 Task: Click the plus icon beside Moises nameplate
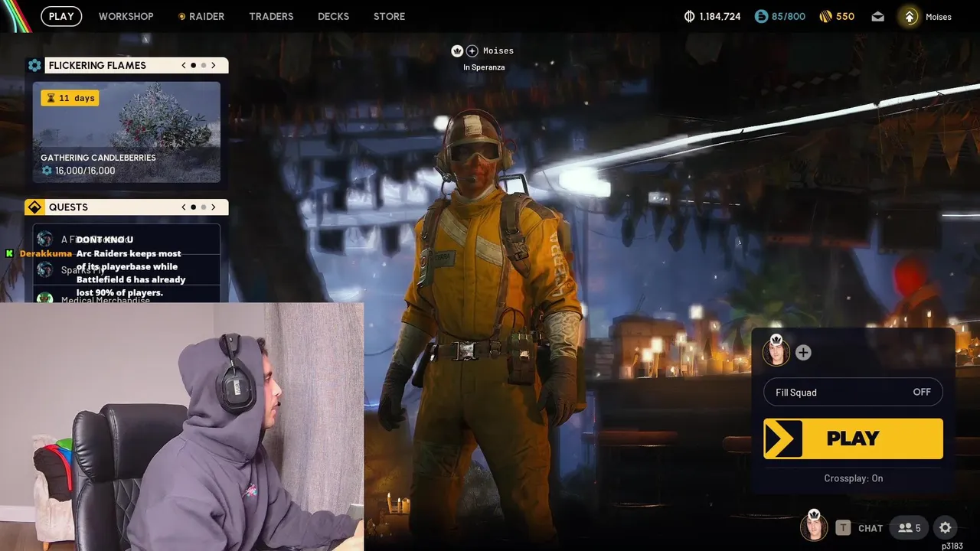(472, 51)
